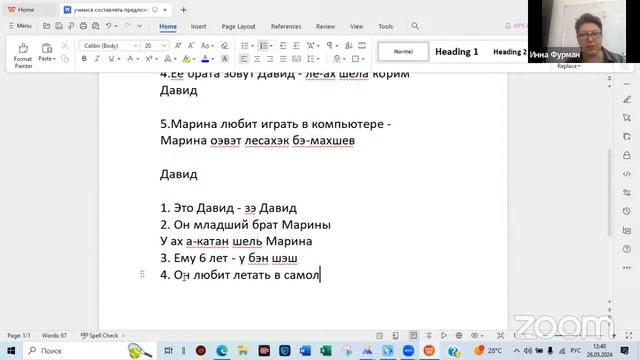Viewport: 640px width, 360px height.
Task: Open the Review tab
Action: click(325, 26)
